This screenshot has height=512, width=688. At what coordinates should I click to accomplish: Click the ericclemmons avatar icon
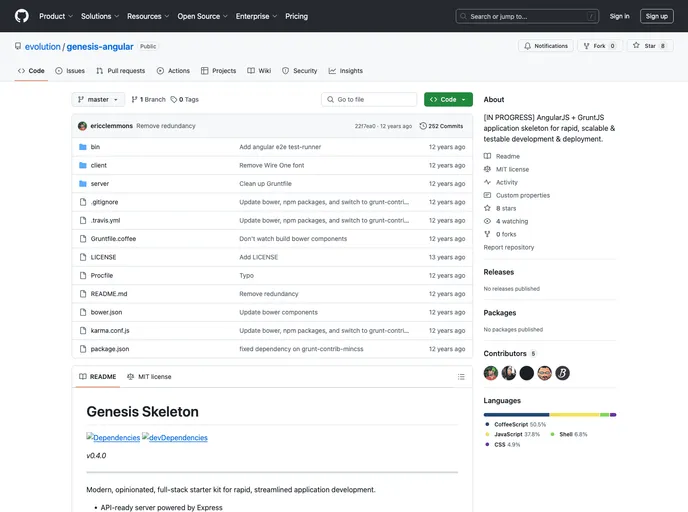coord(82,126)
